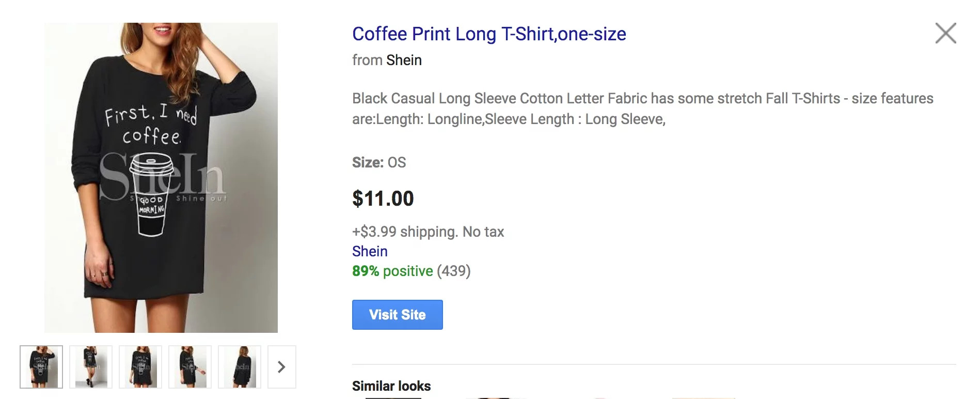
Task: Select the fourth side-pose product thumbnail
Action: coord(190,367)
